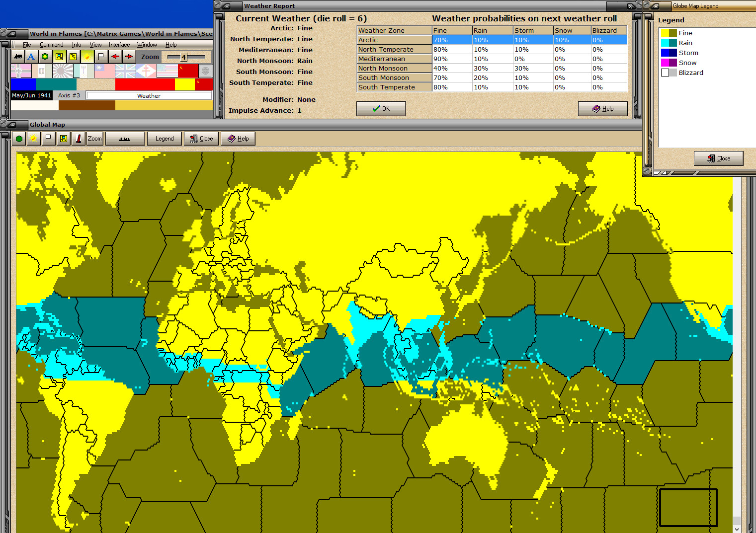Screen dimensions: 756x533
Task: Click the Mediterranean 90% Fine cell
Action: point(452,59)
